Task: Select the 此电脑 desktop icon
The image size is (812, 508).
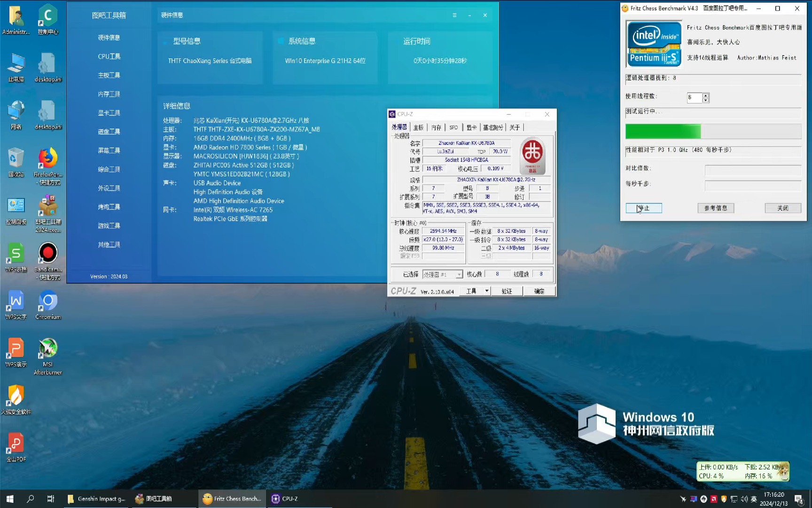Action: pos(16,67)
